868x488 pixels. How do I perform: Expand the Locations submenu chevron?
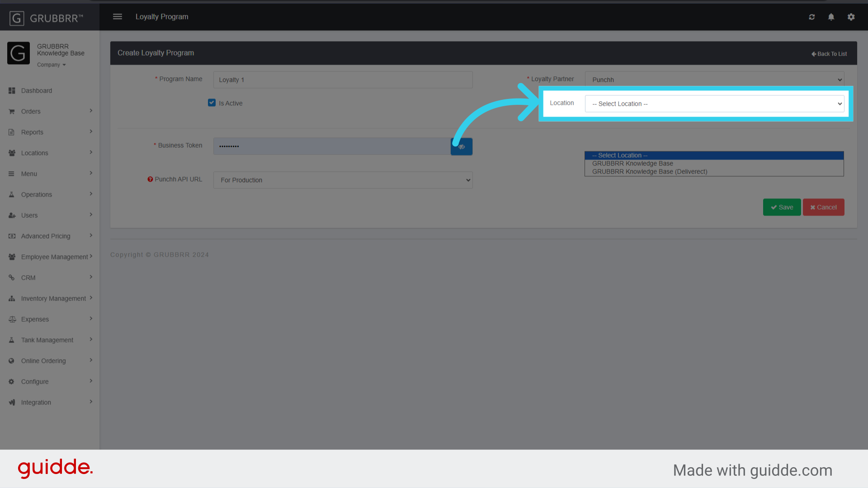tap(91, 152)
